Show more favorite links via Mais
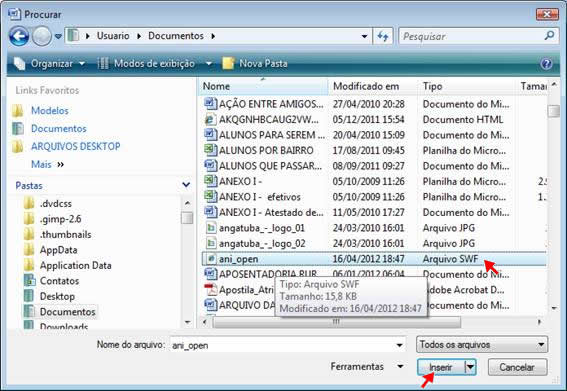Image resolution: width=567 pixels, height=391 pixels. [x=47, y=164]
